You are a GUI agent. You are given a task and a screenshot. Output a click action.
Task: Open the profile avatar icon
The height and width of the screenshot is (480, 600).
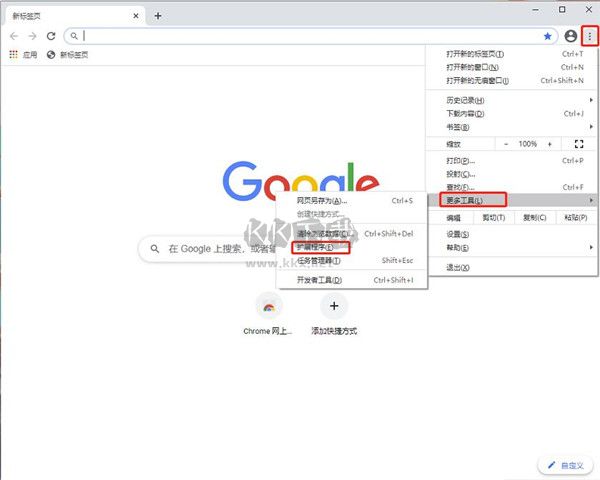point(571,36)
